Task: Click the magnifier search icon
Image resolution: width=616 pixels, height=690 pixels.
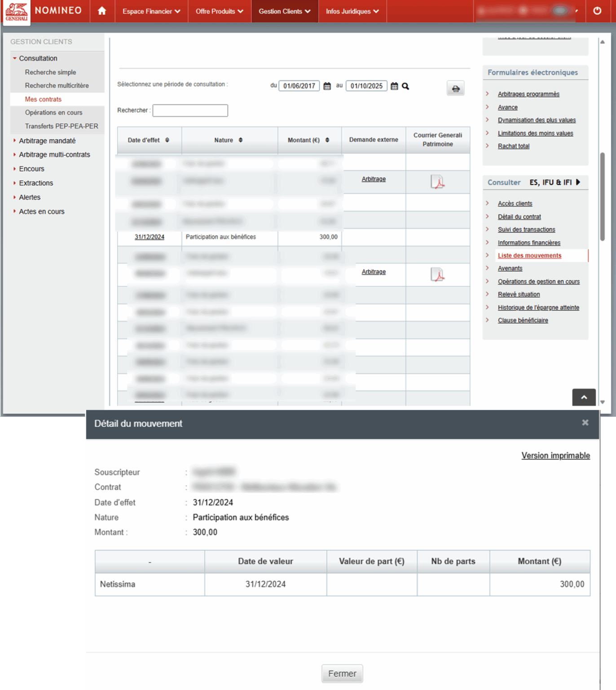Action: [x=405, y=86]
